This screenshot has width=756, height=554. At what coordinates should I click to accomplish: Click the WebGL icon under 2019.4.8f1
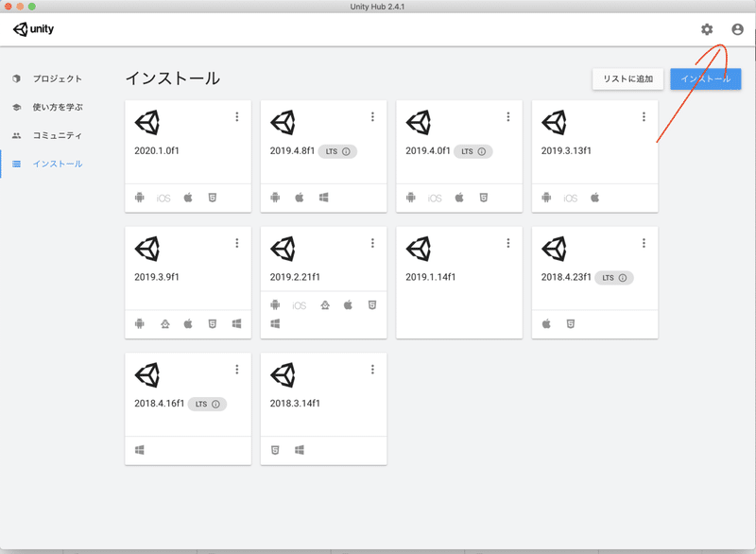point(322,199)
